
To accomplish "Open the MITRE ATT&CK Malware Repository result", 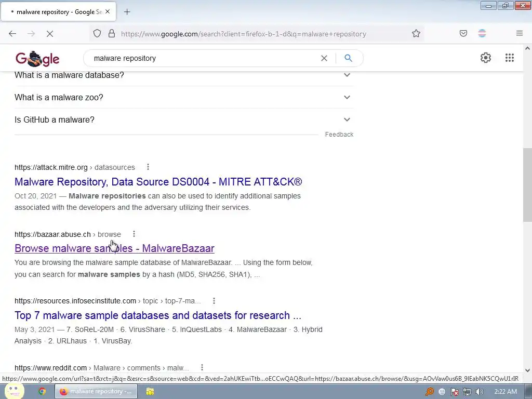I will click(158, 182).
